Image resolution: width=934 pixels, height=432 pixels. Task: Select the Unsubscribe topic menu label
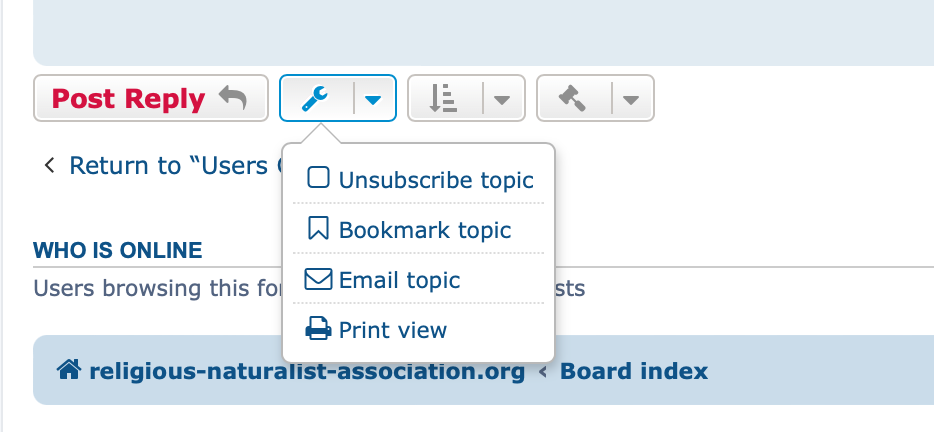(436, 180)
